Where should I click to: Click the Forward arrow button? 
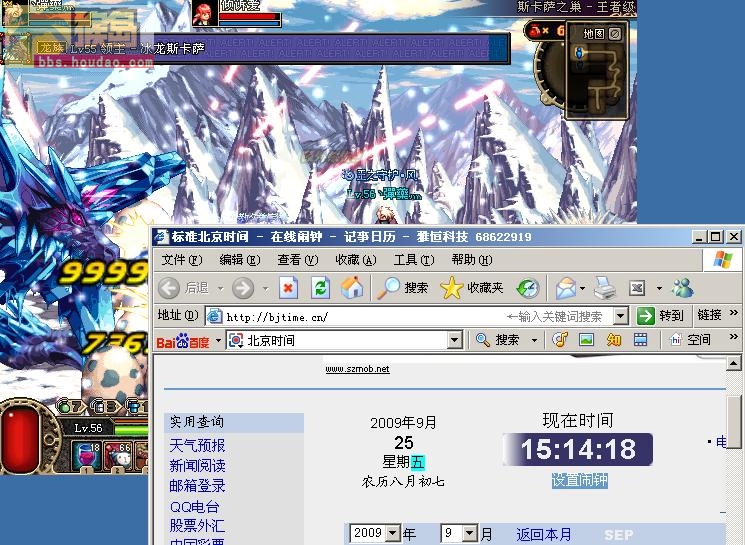click(x=243, y=288)
